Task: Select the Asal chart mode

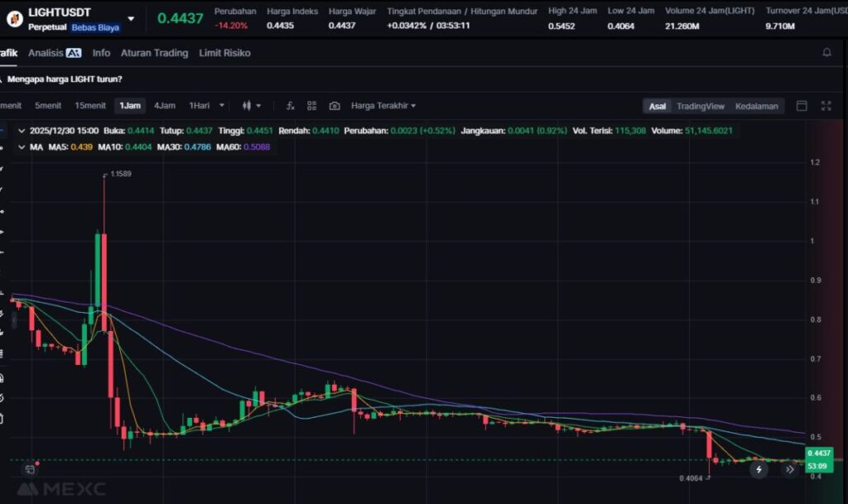Action: [x=658, y=106]
